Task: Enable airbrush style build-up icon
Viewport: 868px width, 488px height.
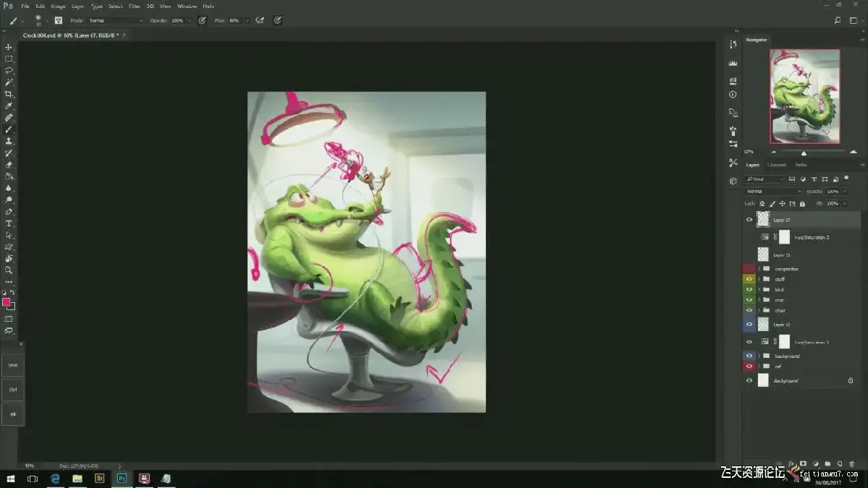Action: click(x=261, y=20)
